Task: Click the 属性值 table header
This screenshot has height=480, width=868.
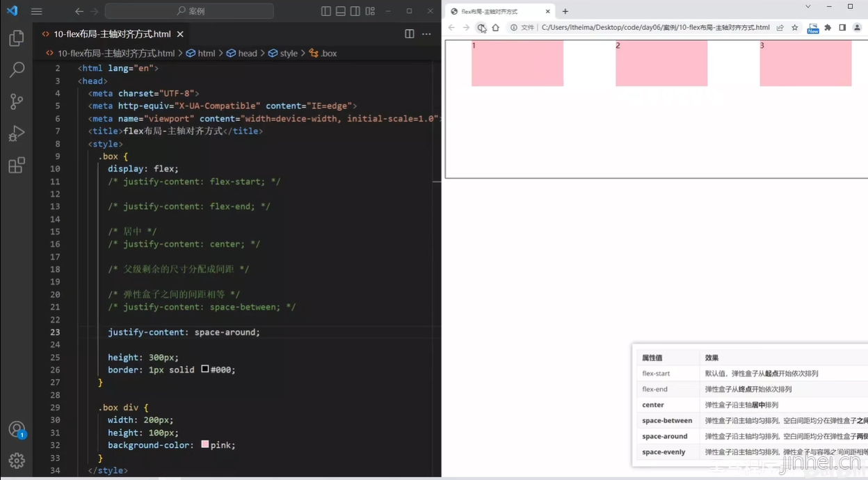Action: 652,358
